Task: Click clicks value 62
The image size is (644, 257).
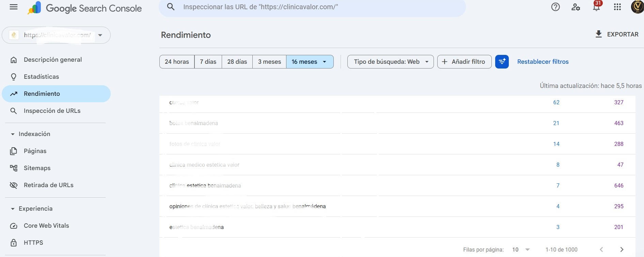Action: point(556,102)
